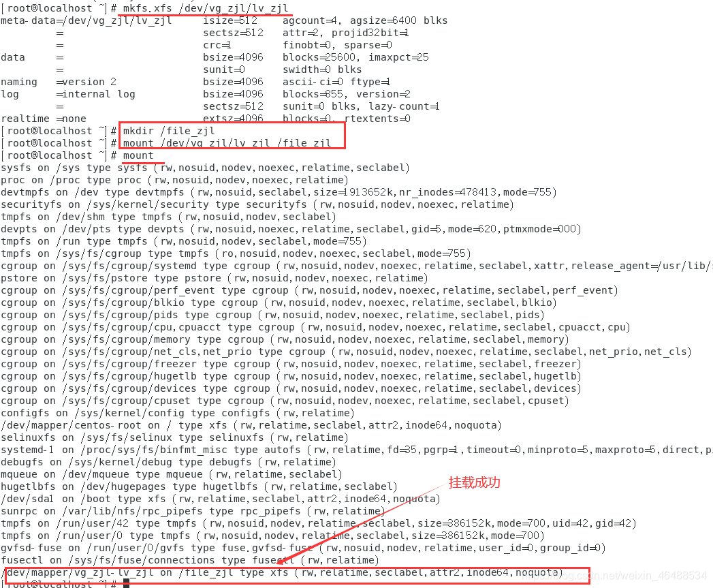Click the sysfs on /sys line

[205, 168]
